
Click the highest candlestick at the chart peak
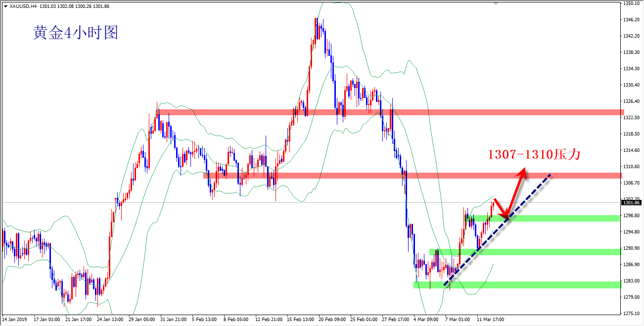click(x=316, y=30)
